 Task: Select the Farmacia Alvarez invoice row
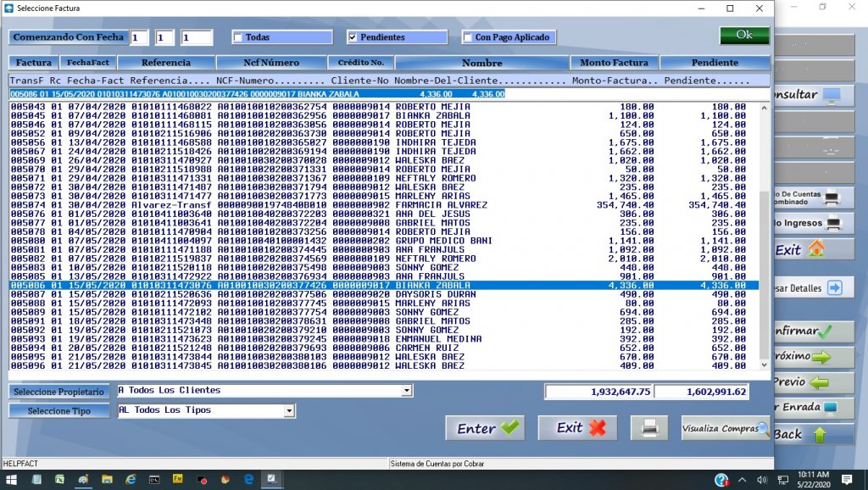381,205
